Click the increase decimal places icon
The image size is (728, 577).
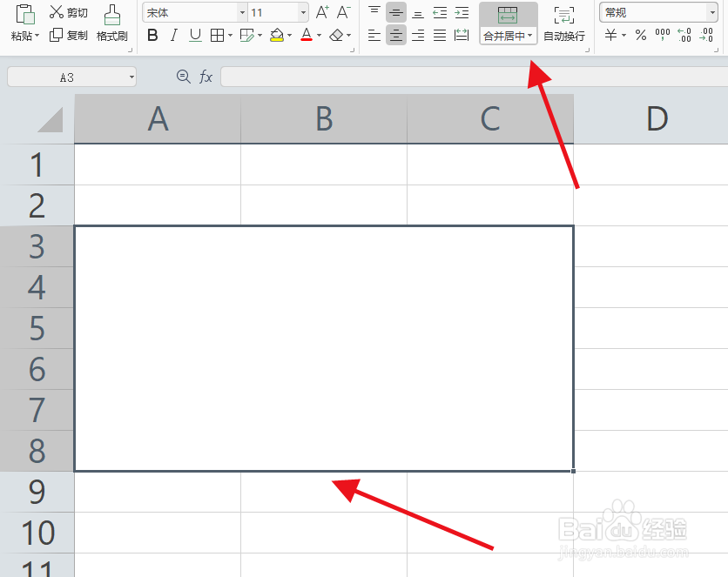point(684,36)
